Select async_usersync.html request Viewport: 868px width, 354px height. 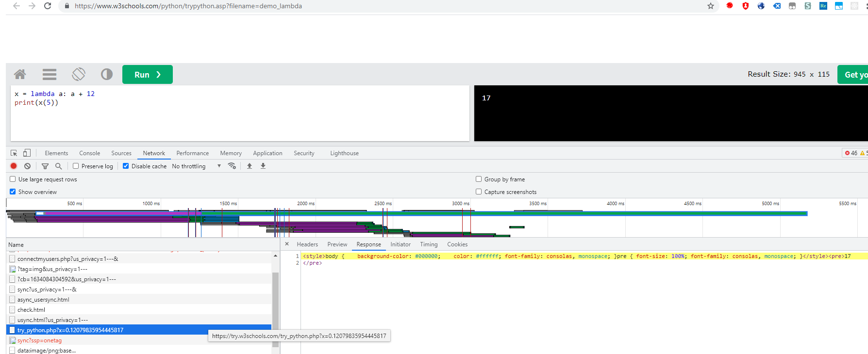click(x=139, y=299)
